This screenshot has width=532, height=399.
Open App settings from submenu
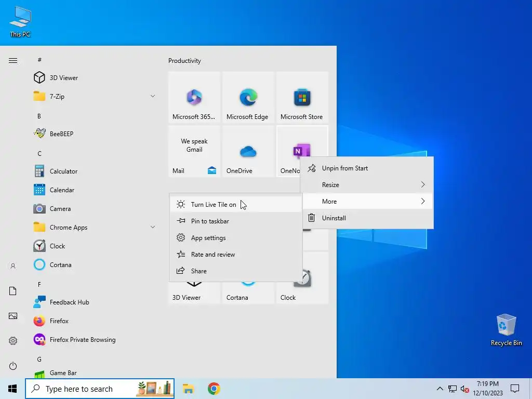236,237
